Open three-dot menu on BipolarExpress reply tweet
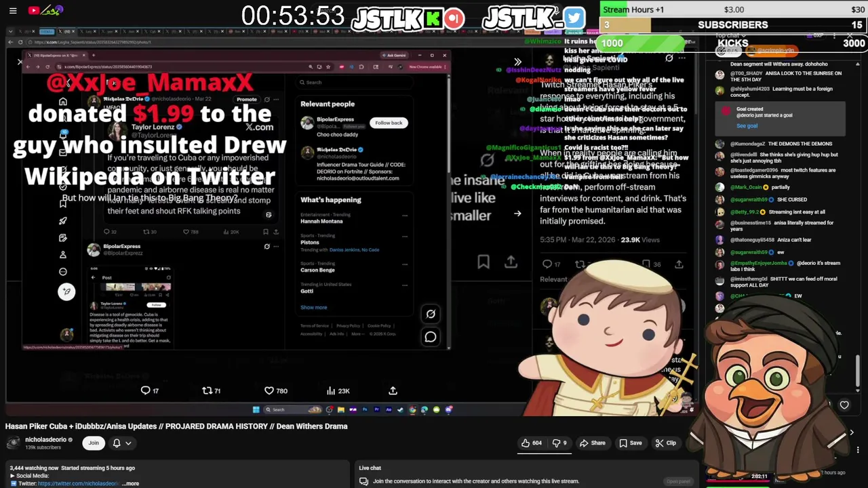 click(276, 247)
